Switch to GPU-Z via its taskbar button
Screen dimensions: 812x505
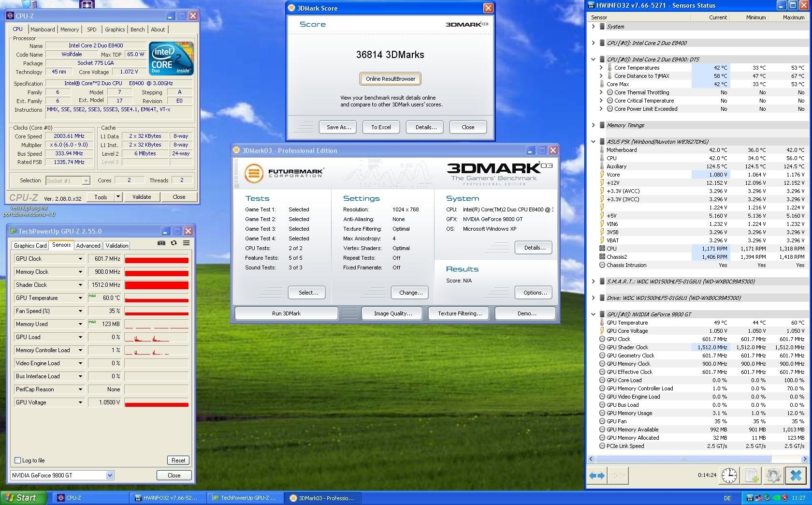tap(245, 498)
